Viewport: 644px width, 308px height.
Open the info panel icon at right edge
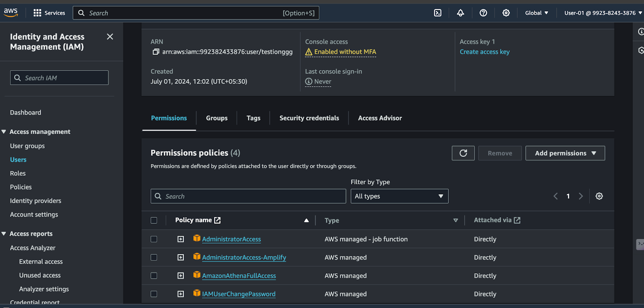(x=641, y=31)
